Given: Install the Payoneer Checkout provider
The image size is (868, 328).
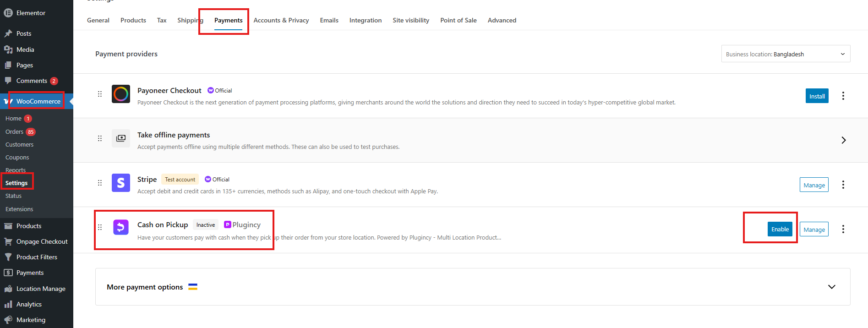Looking at the screenshot, I should tap(817, 96).
